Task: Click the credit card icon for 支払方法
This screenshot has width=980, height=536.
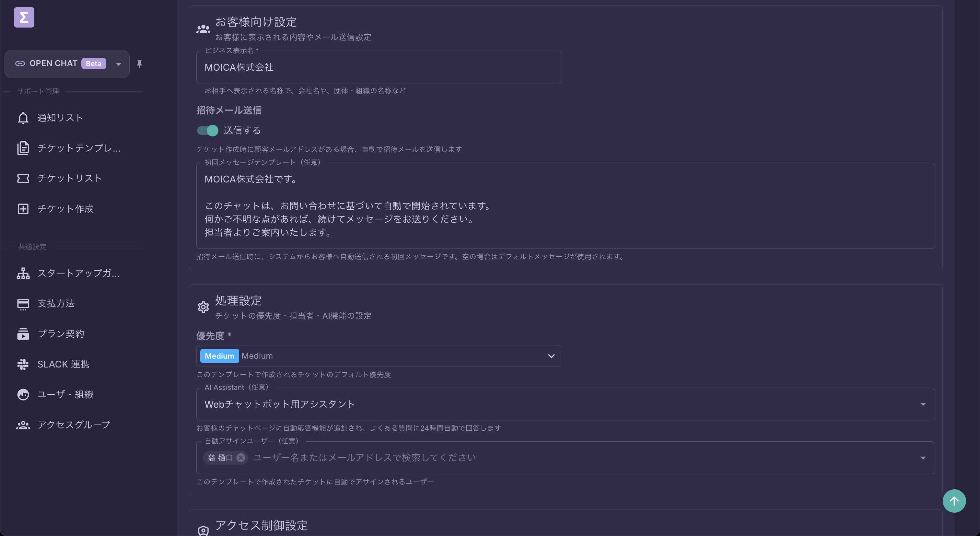Action: click(23, 304)
